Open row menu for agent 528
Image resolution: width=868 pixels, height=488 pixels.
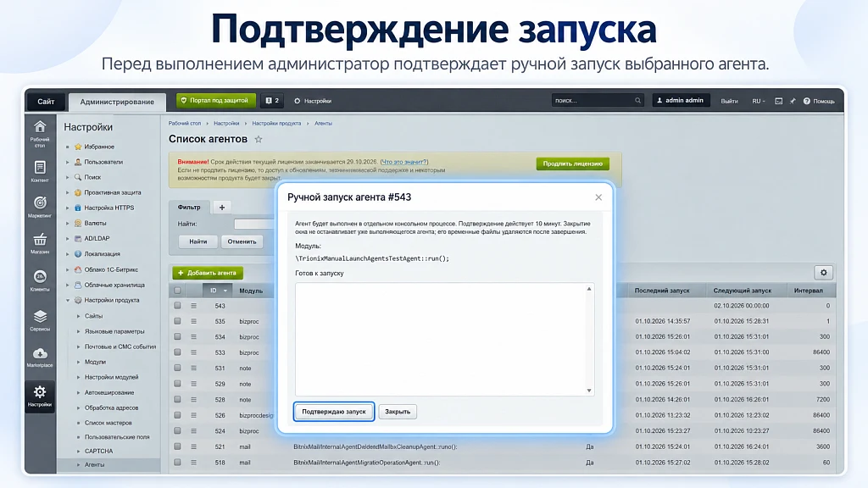click(x=194, y=400)
